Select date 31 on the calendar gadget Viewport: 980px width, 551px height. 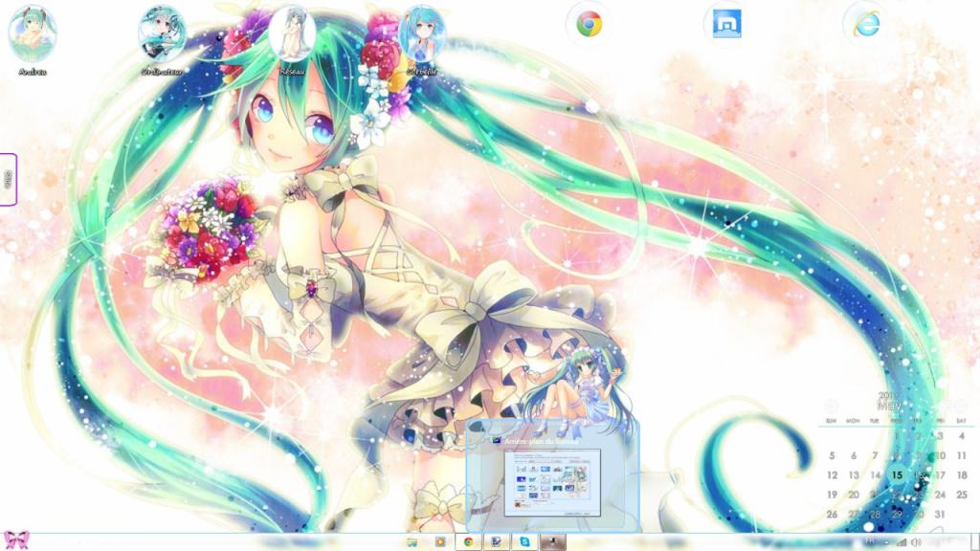click(x=940, y=514)
